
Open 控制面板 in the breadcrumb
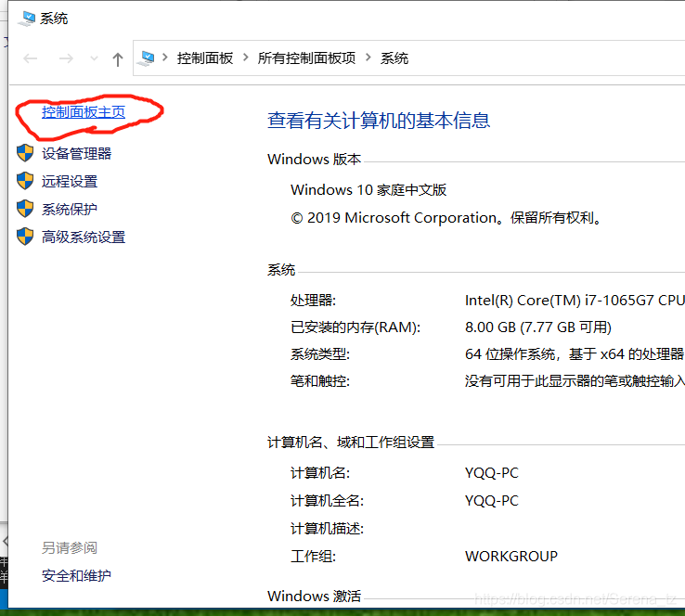pyautogui.click(x=205, y=58)
